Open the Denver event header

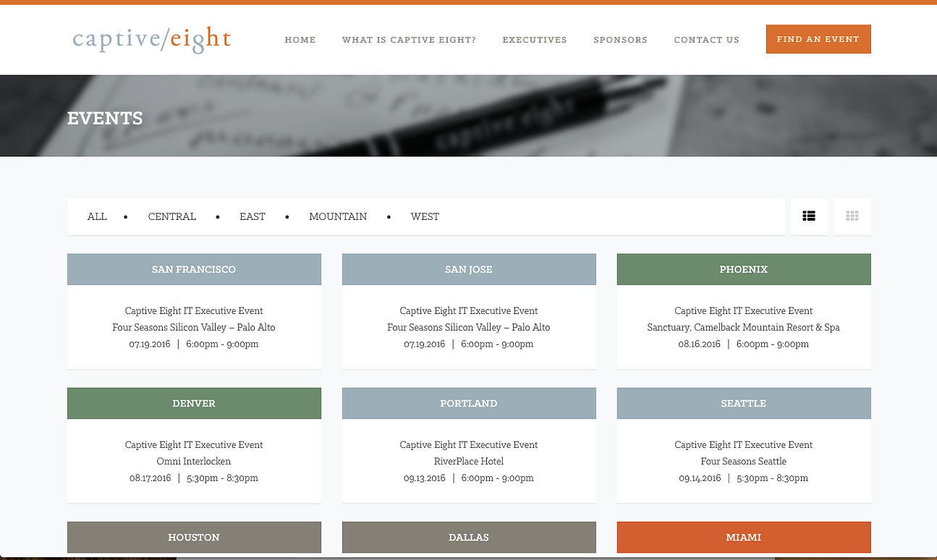tap(194, 403)
